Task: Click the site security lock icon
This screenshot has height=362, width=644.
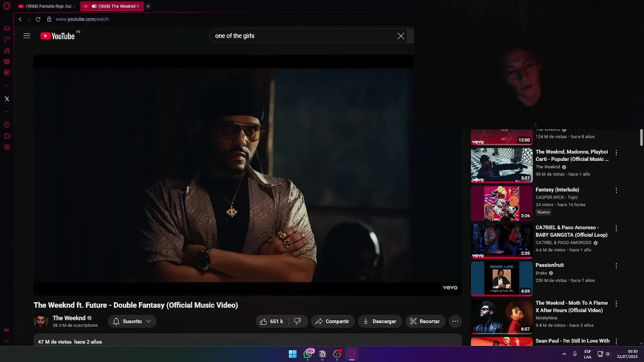Action: click(x=49, y=19)
